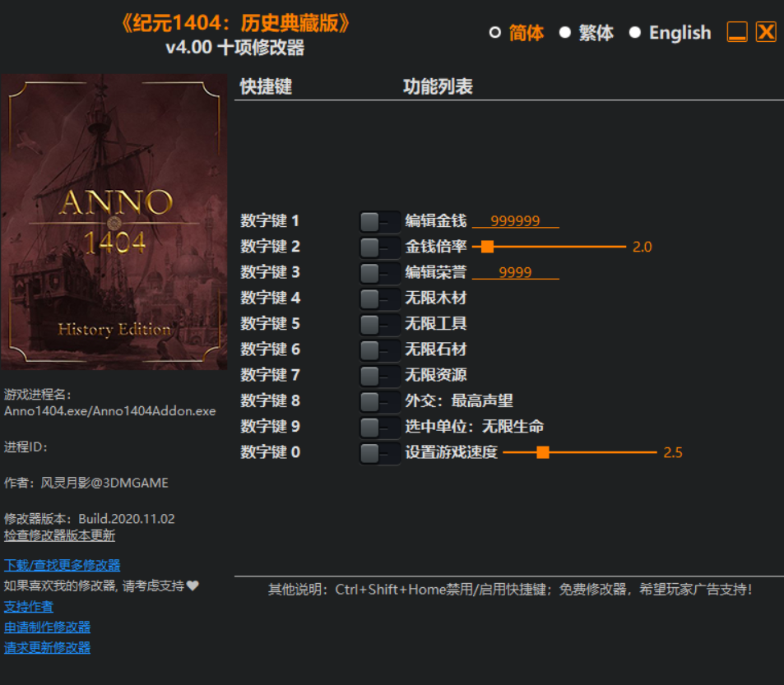The width and height of the screenshot is (784, 685).
Task: Click the 数字键 9 hotkey label
Action: click(270, 426)
